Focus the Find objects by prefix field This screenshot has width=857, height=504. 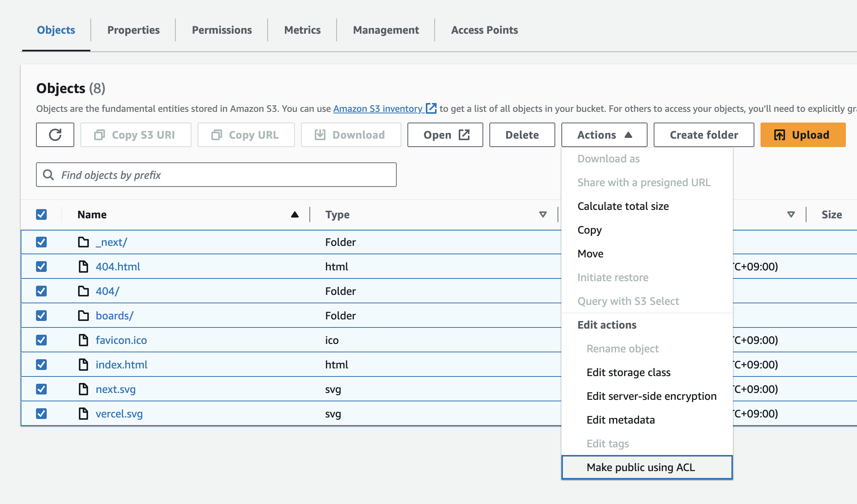tap(226, 175)
